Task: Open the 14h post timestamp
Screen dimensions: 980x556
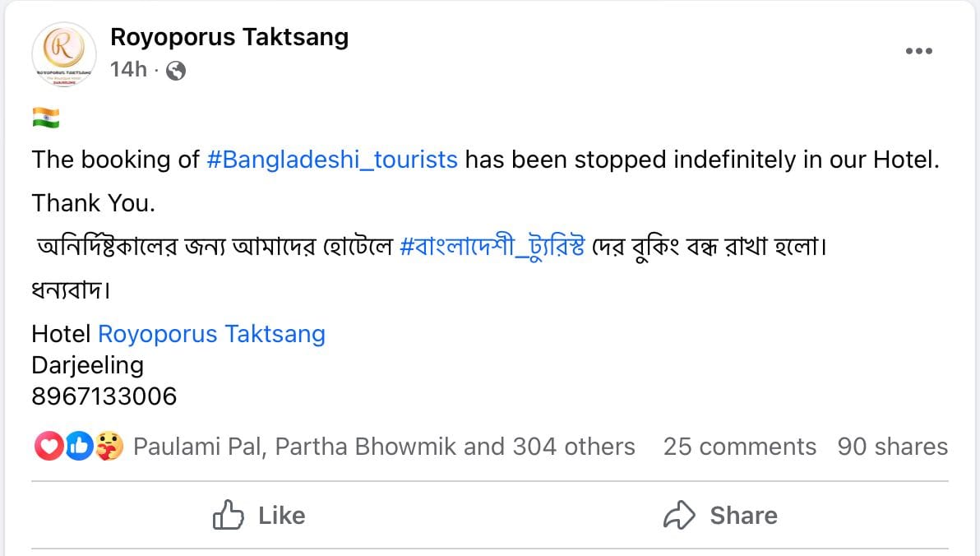Action: click(x=129, y=69)
